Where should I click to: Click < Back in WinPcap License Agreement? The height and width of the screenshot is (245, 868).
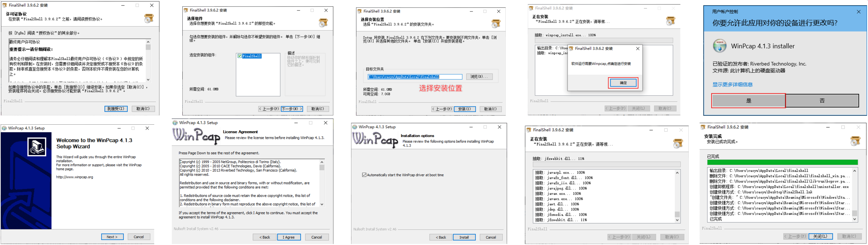pos(265,237)
